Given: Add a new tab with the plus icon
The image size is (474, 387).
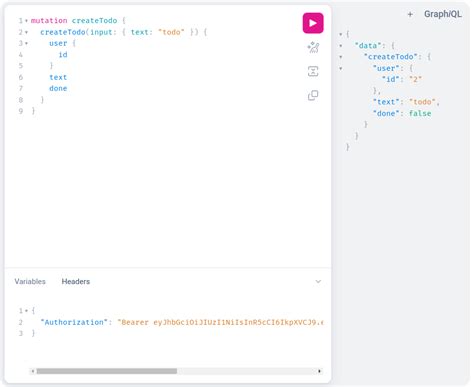Looking at the screenshot, I should (x=410, y=14).
